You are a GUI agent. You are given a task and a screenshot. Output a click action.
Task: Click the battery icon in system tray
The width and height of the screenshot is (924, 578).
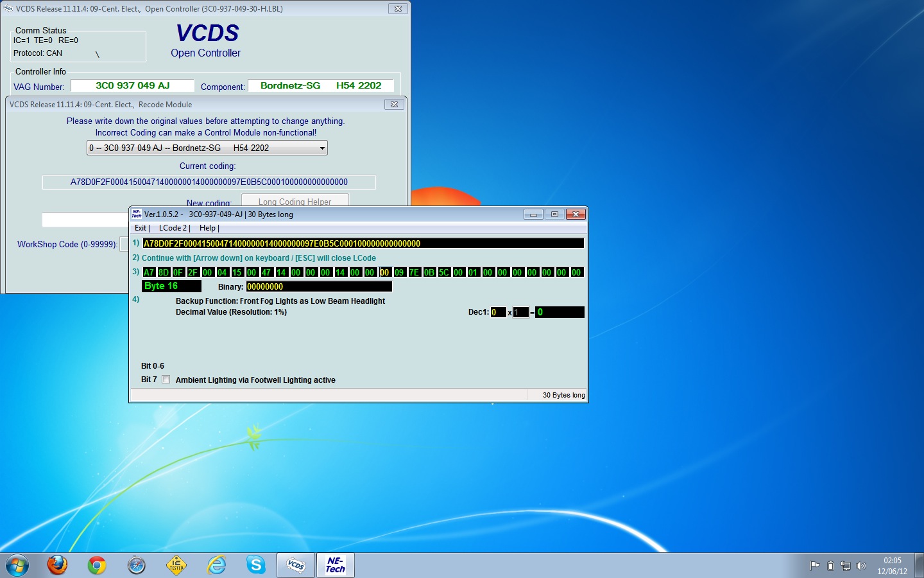pyautogui.click(x=830, y=566)
